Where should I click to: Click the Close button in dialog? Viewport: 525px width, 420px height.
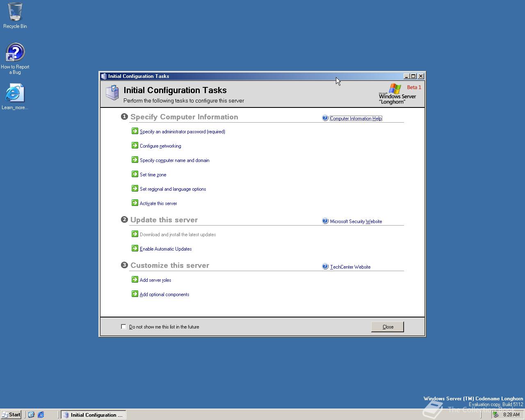coord(388,327)
